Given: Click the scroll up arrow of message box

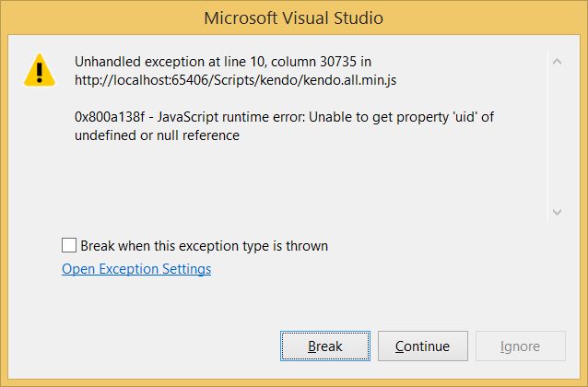Looking at the screenshot, I should [x=557, y=61].
